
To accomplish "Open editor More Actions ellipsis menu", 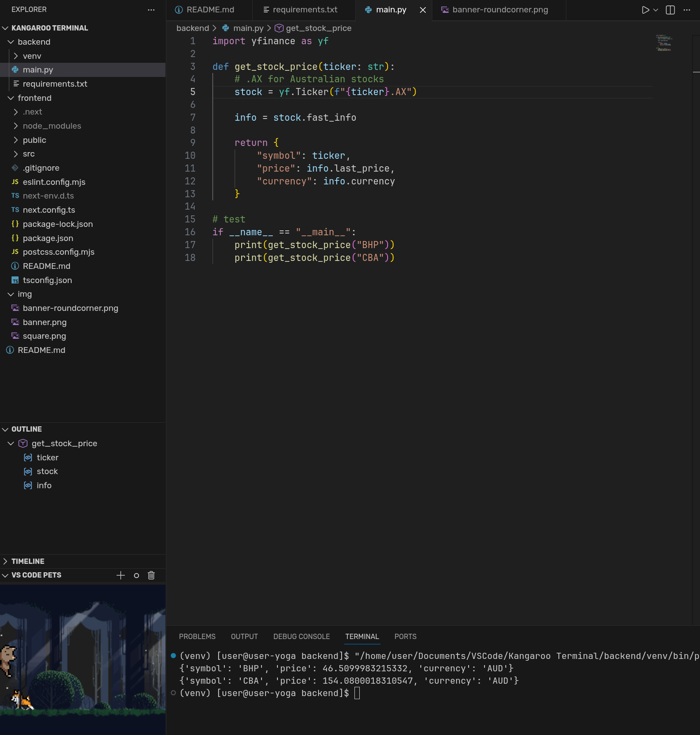I will tap(687, 10).
